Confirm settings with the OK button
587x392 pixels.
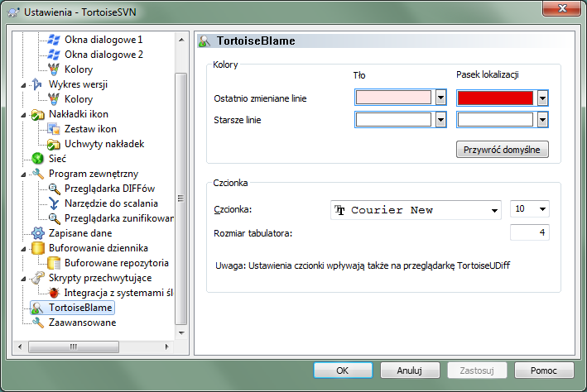(343, 370)
